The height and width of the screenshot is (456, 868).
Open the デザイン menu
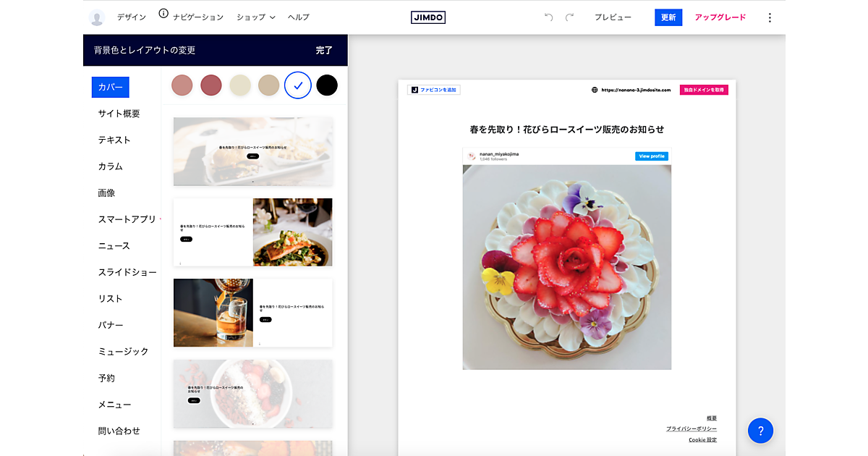(131, 17)
